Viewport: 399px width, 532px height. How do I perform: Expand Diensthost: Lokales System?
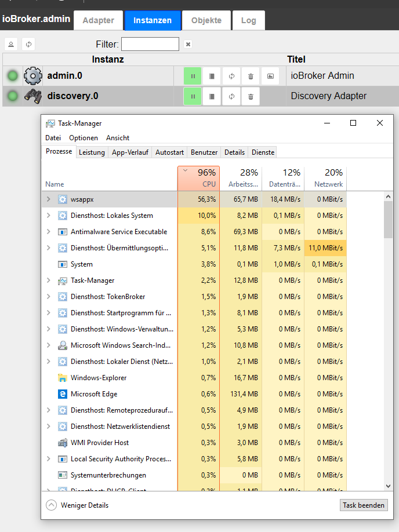(49, 216)
